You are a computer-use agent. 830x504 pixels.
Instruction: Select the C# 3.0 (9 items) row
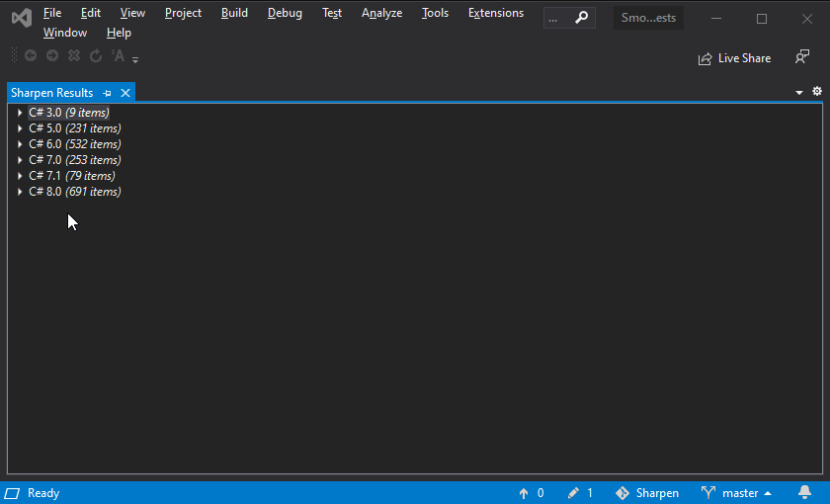[69, 113]
